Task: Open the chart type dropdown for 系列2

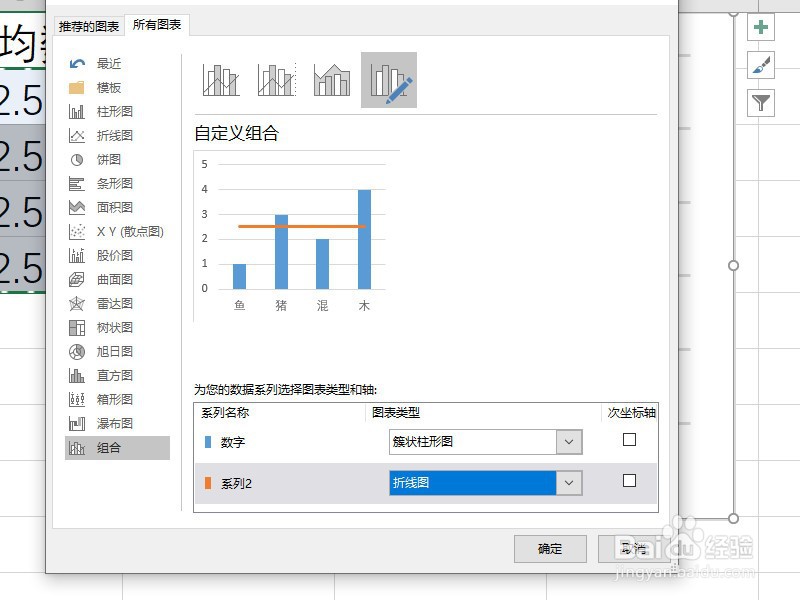Action: click(570, 481)
